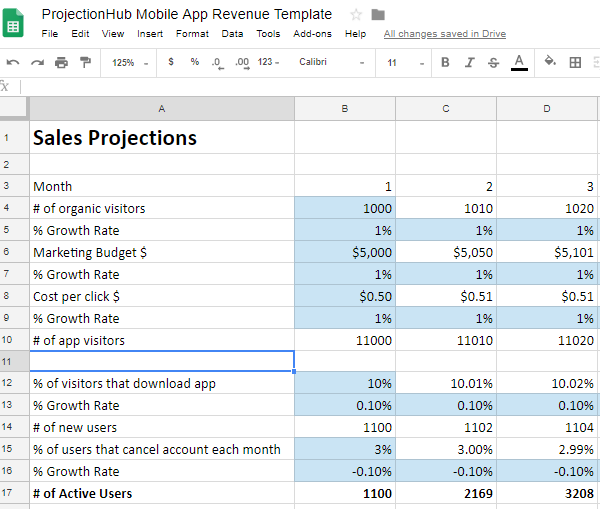Decrease decimal places
This screenshot has width=600, height=509.
click(218, 63)
